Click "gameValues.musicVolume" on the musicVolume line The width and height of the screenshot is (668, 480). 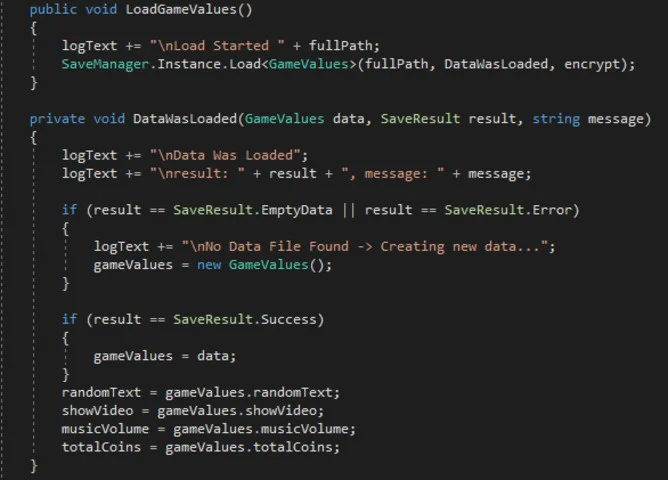tap(261, 429)
